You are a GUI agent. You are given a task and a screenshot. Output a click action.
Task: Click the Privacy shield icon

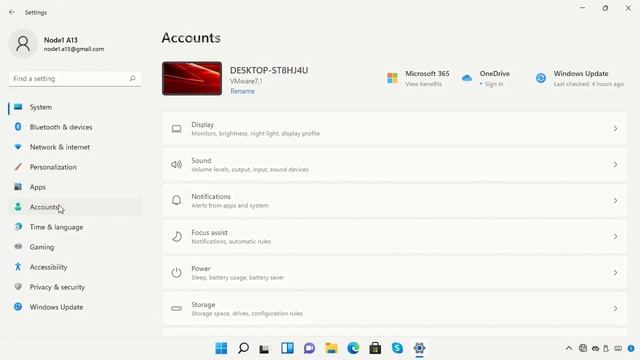pyautogui.click(x=18, y=287)
